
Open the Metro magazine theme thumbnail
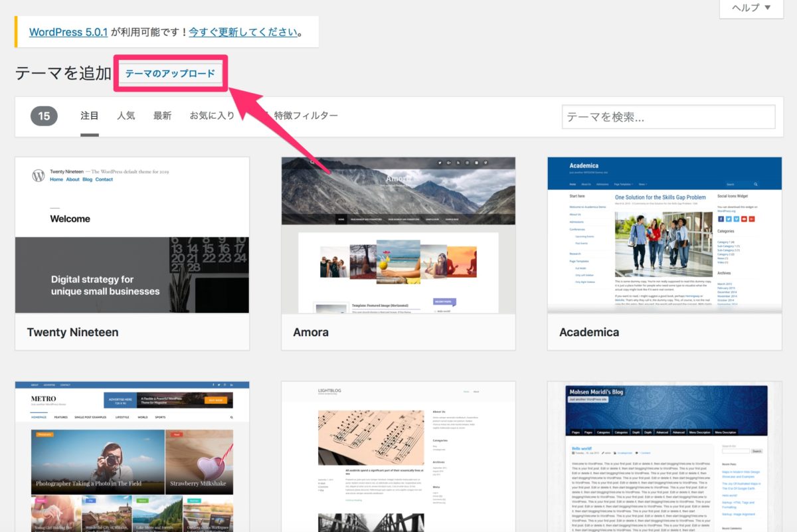pos(132,457)
